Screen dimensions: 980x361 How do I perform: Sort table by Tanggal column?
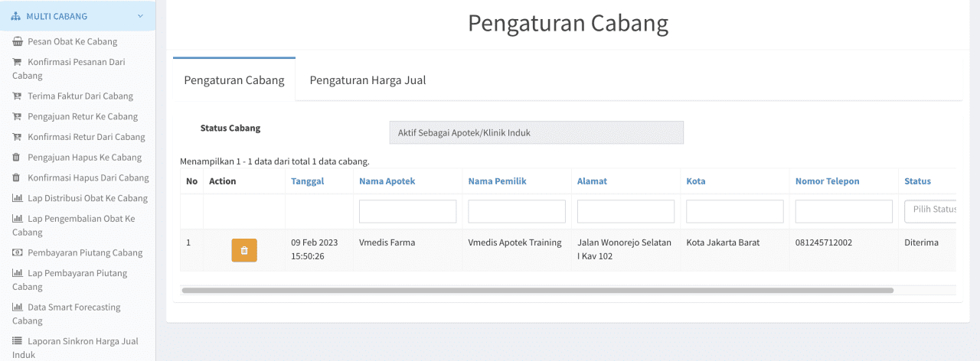pos(307,181)
